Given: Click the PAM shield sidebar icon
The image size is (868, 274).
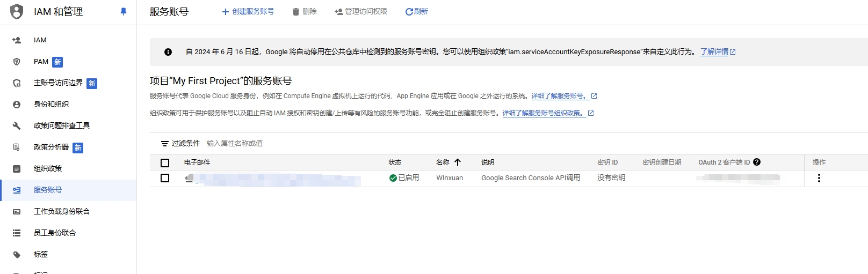Looking at the screenshot, I should pyautogui.click(x=17, y=62).
